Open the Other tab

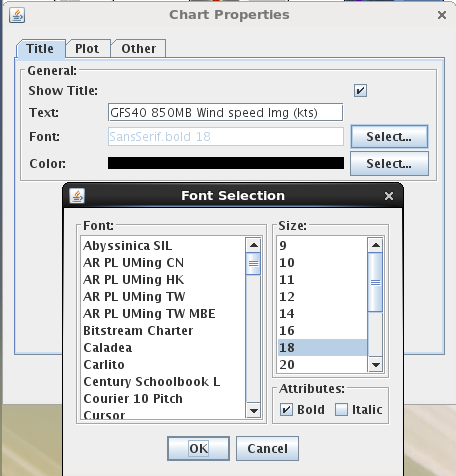(138, 49)
